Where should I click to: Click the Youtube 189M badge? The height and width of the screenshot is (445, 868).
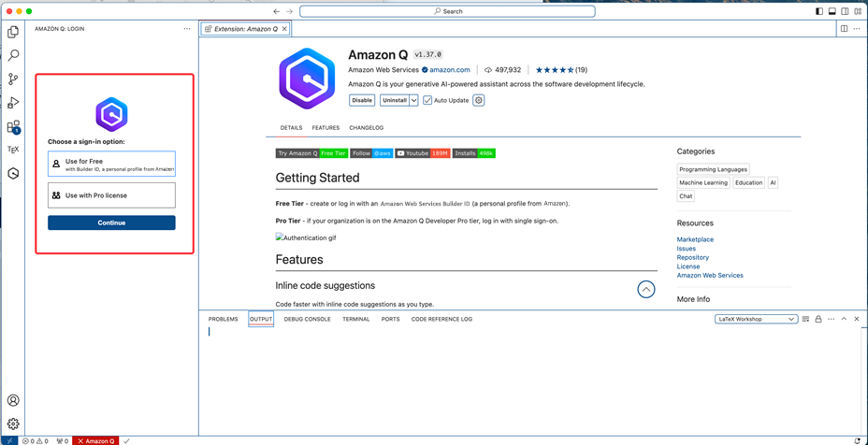tap(423, 153)
